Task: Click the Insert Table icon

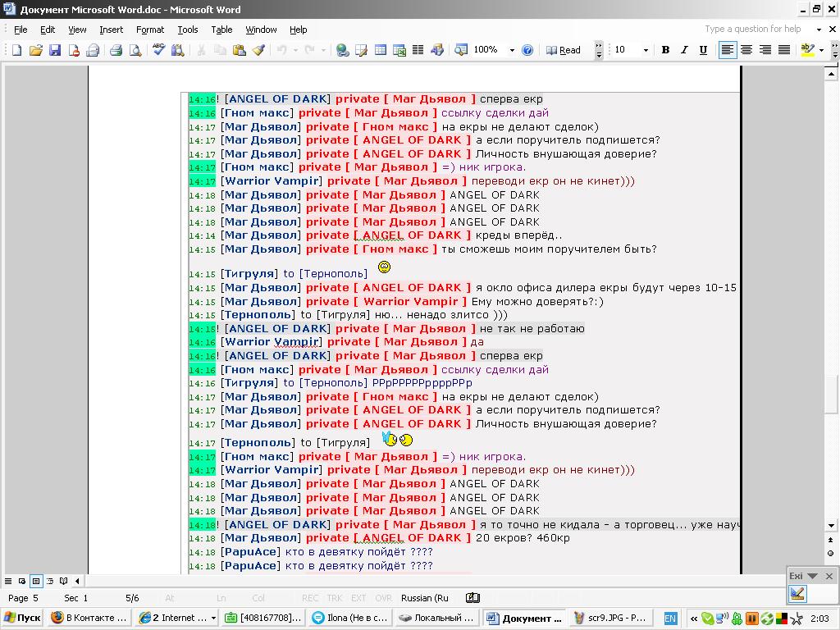Action: tap(381, 50)
